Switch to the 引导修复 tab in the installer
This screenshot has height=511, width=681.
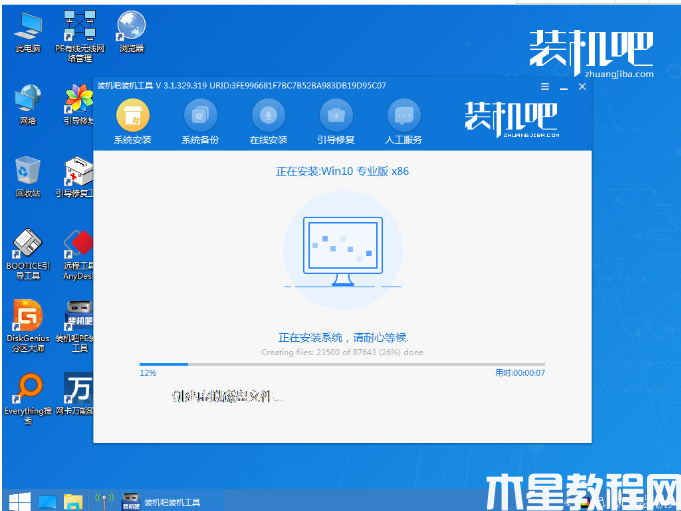[x=336, y=122]
